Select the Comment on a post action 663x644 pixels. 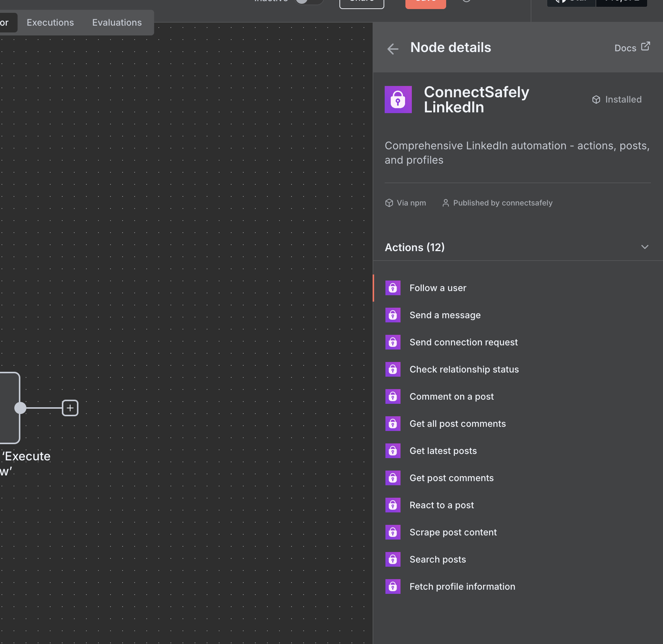(x=451, y=396)
